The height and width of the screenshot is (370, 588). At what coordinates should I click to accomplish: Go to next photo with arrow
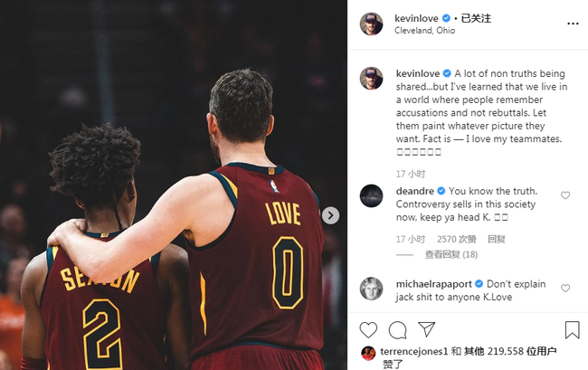330,215
